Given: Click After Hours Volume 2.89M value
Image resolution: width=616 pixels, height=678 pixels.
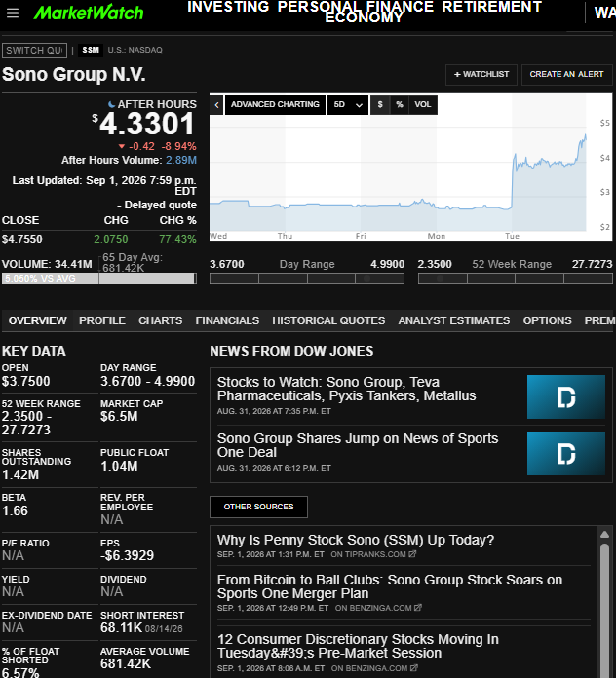Looking at the screenshot, I should (181, 160).
